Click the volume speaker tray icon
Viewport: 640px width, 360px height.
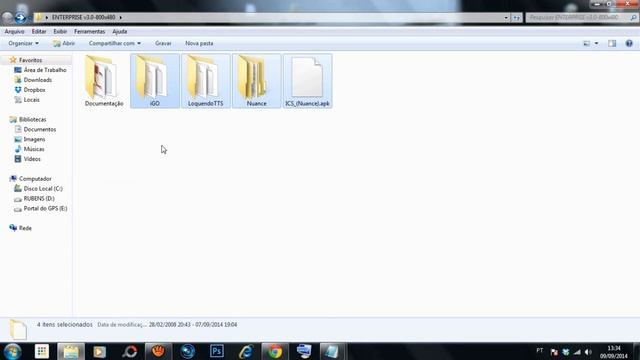point(588,352)
